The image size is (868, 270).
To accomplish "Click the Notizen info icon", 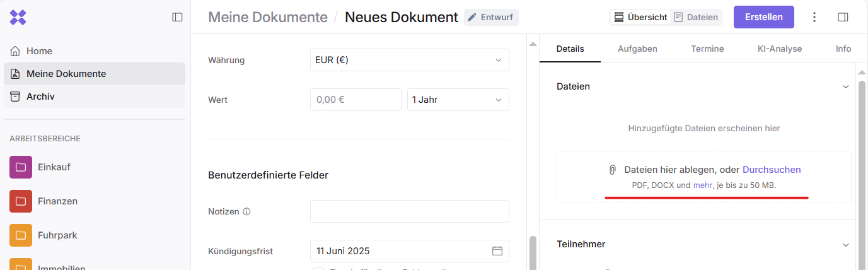I will tap(246, 212).
